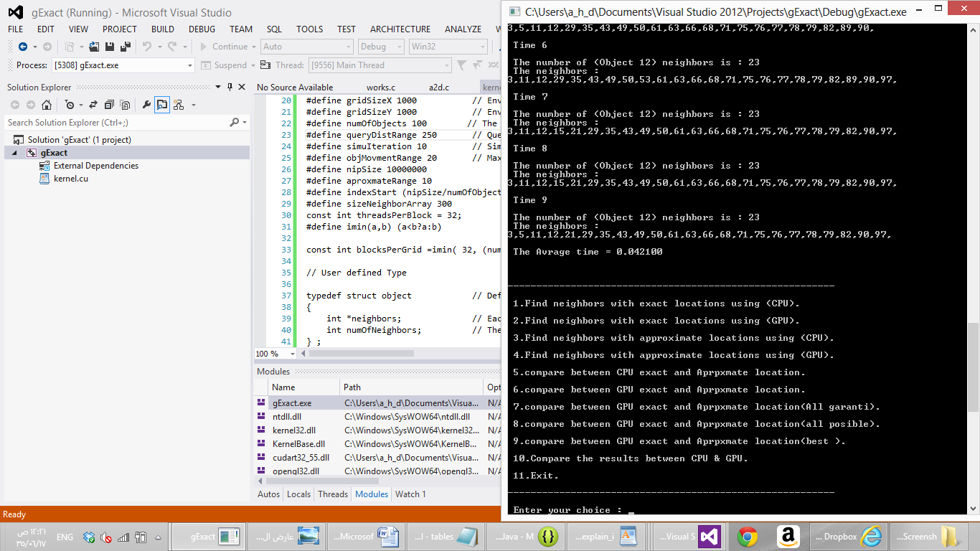Collapse the gExact project node
The width and height of the screenshot is (980, 551).
[x=16, y=153]
